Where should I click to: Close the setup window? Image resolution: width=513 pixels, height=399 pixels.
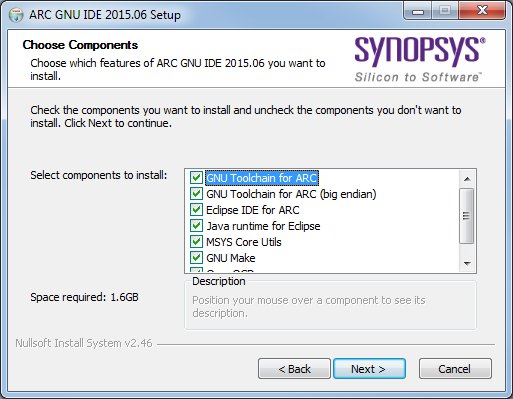click(x=482, y=11)
